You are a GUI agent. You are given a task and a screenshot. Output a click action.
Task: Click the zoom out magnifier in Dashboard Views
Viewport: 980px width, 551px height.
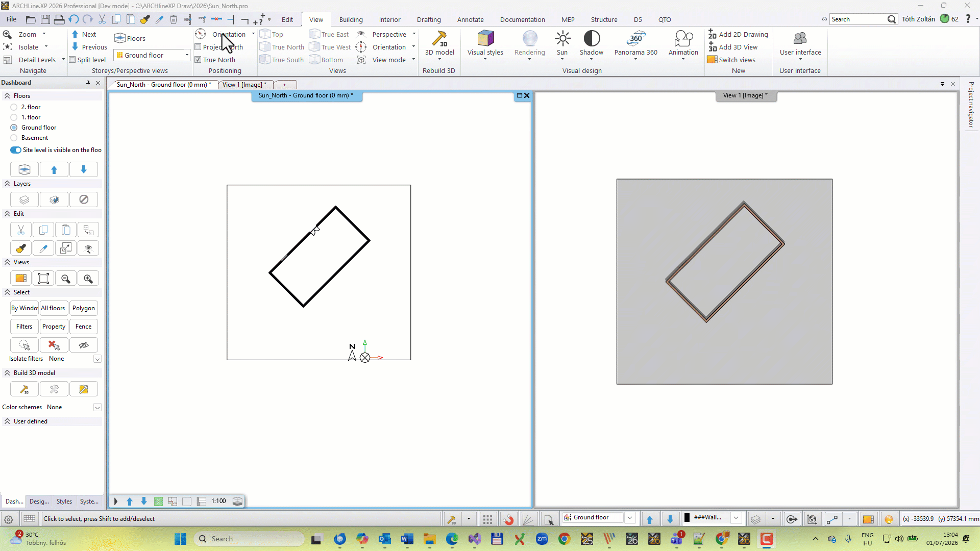(x=66, y=279)
